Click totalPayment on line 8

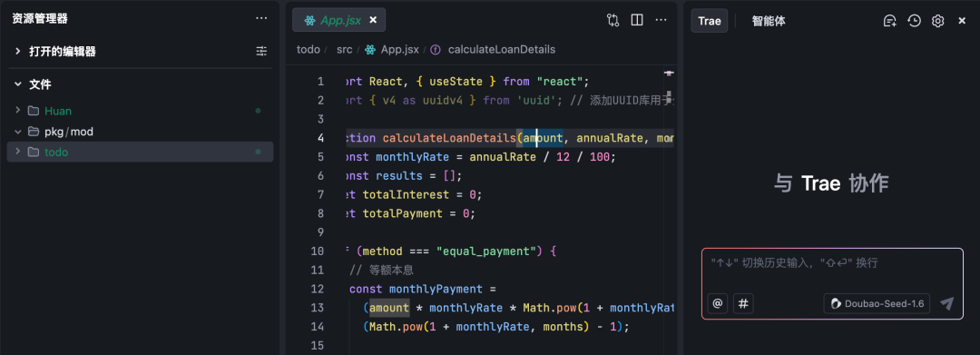point(403,213)
